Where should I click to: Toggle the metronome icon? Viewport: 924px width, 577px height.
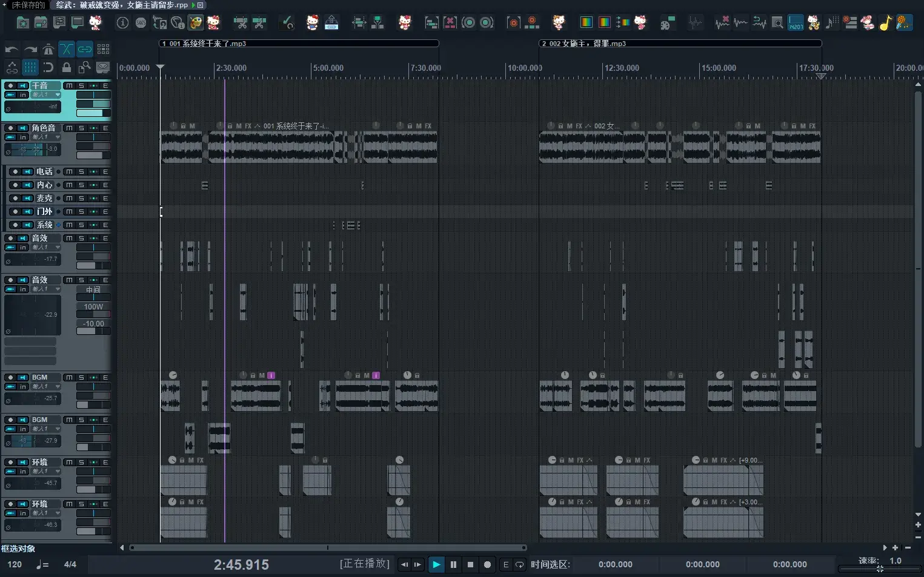point(48,50)
